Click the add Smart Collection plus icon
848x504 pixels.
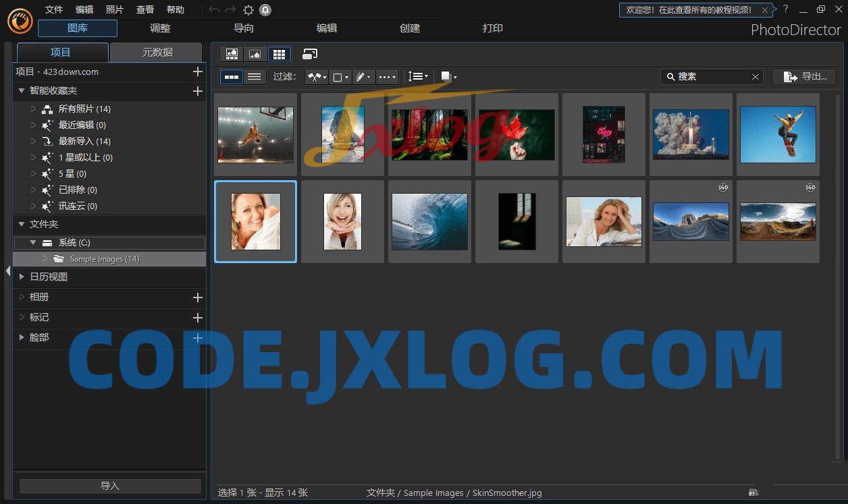coord(197,90)
